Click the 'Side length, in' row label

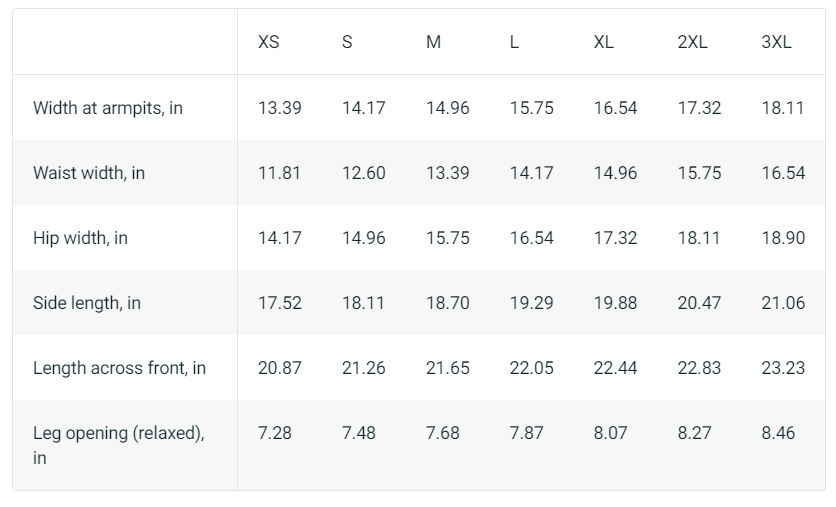(87, 303)
